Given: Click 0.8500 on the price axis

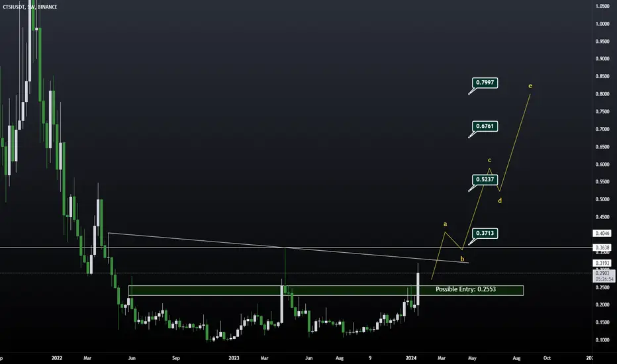Looking at the screenshot, I should (x=602, y=76).
